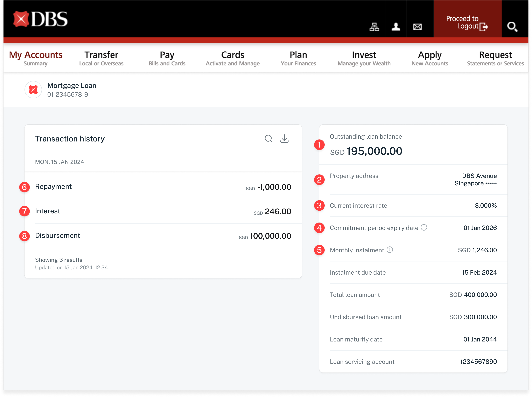Open the user profile icon
This screenshot has width=532, height=397.
click(x=396, y=27)
